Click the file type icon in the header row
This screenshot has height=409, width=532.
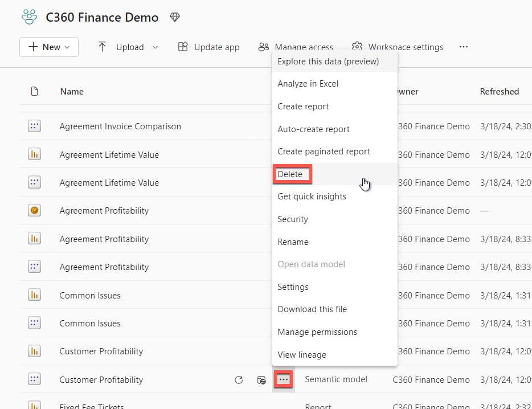[35, 91]
